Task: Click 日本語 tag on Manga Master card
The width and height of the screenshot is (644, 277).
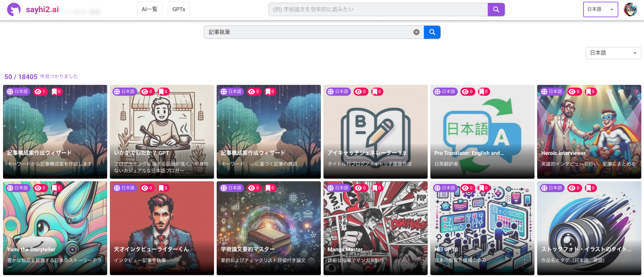Action: 338,188
